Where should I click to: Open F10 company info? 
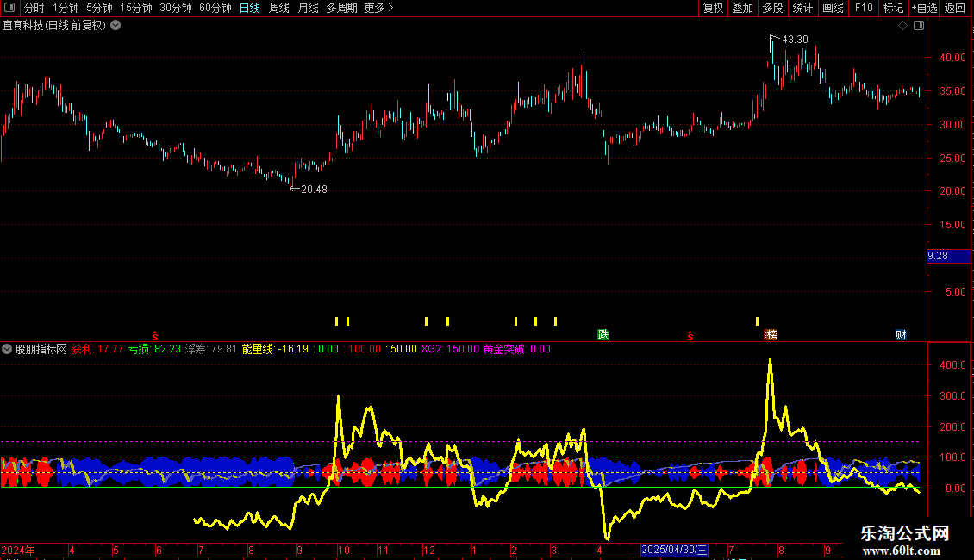click(864, 8)
